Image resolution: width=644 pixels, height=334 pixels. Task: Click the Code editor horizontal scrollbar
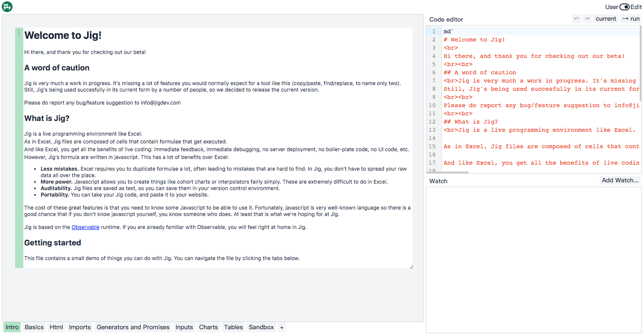(x=447, y=172)
